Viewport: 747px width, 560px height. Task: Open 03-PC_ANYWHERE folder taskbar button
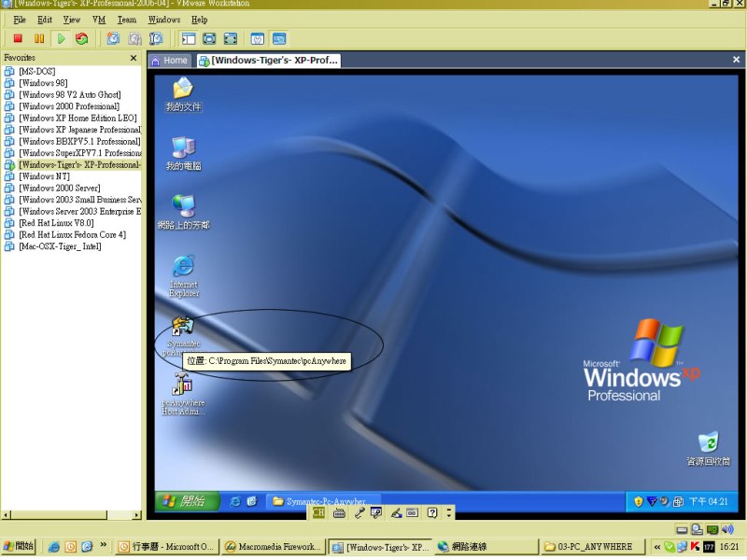tap(593, 547)
